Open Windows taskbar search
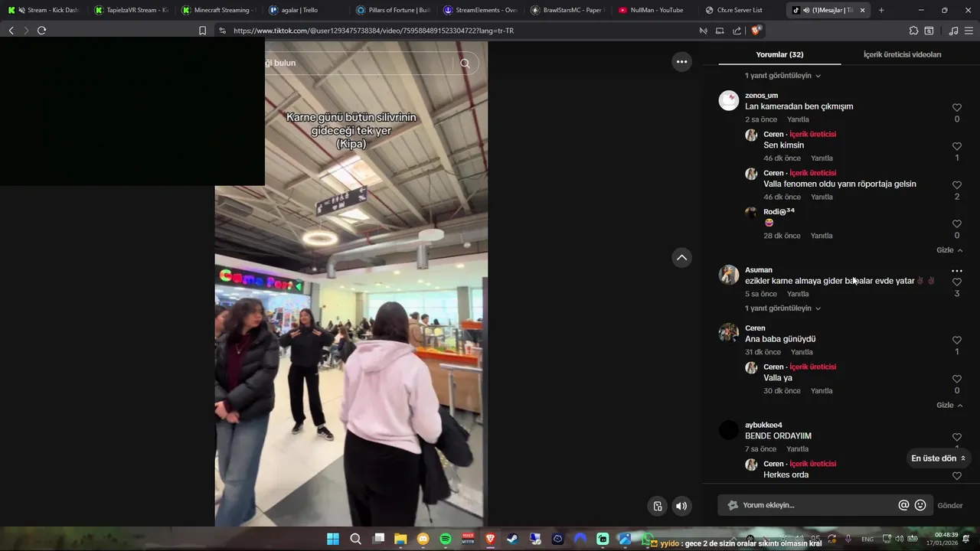 coord(355,539)
